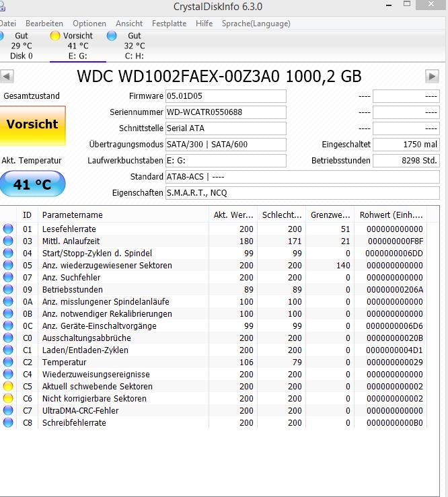Click raw value 000000000029 of Temperatur

click(395, 362)
